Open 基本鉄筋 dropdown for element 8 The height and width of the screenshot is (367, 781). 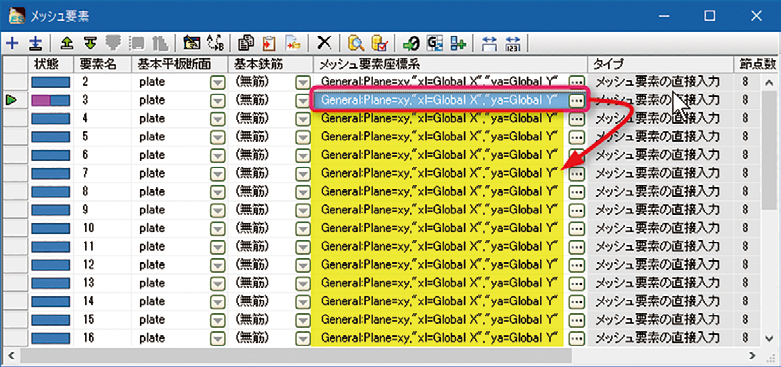(x=302, y=191)
